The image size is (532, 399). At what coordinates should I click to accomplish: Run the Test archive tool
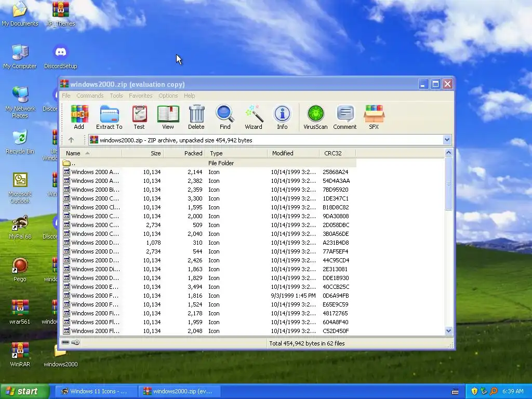click(139, 117)
